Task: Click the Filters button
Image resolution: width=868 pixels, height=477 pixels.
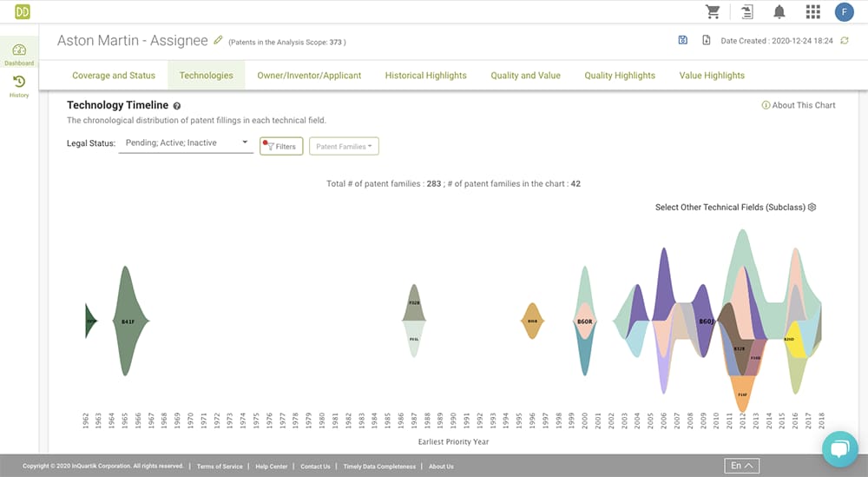Action: (x=281, y=146)
